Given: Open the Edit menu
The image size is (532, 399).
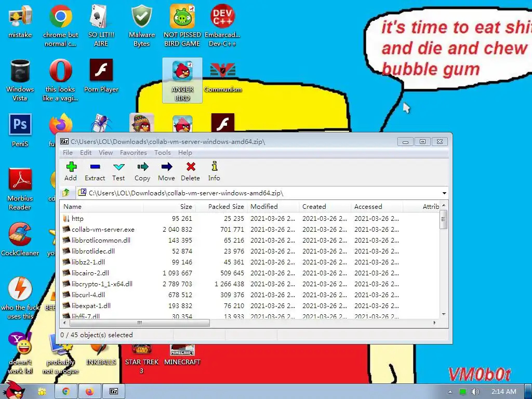Looking at the screenshot, I should pyautogui.click(x=86, y=153).
